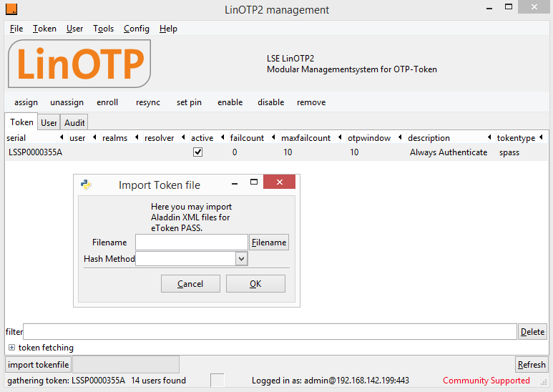Expand the token fetching section
The image size is (553, 392).
[11, 348]
